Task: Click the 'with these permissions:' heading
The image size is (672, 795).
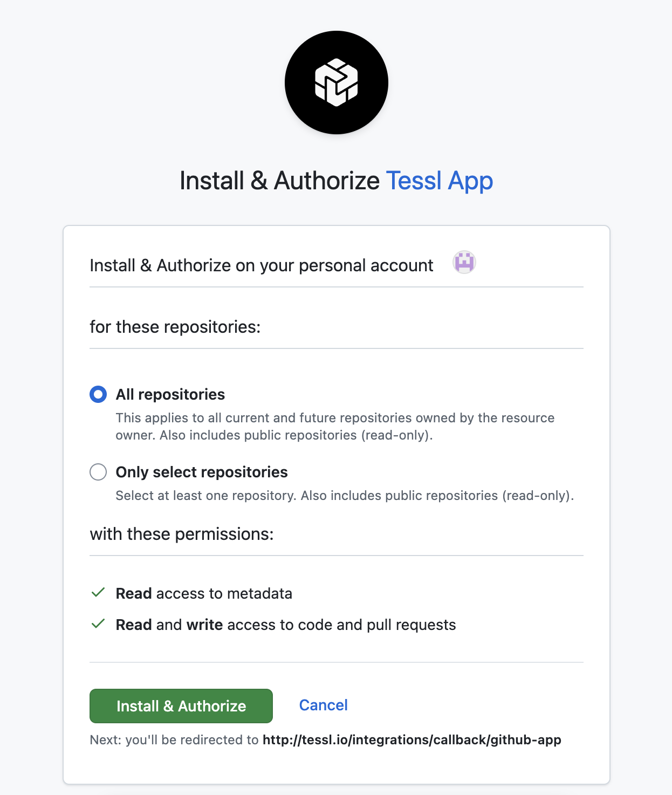Action: 182,534
